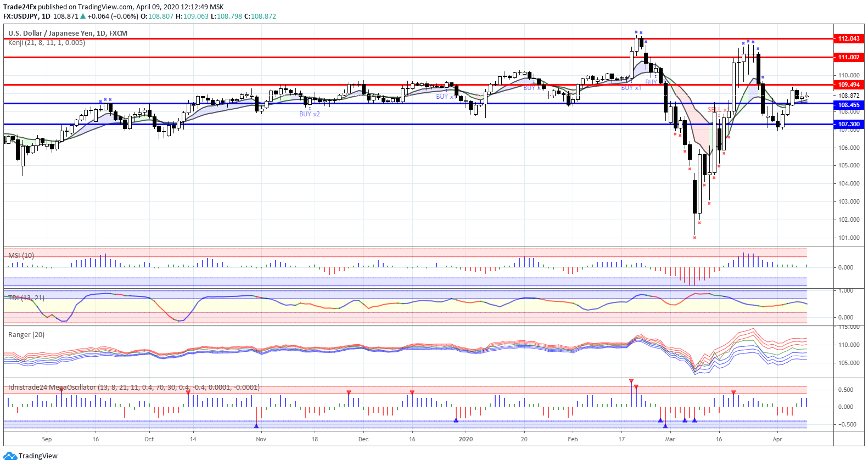
Task: Click the 108.872 current price label
Action: point(849,96)
